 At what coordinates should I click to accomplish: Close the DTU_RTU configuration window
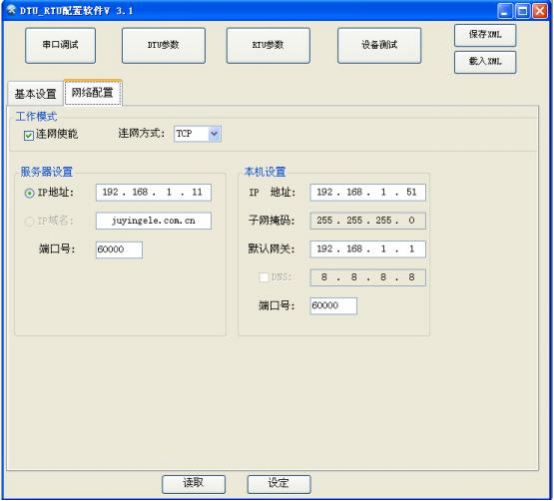[540, 11]
